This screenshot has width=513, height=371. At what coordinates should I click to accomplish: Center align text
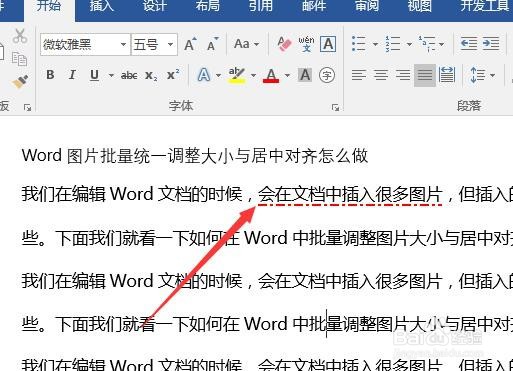pos(381,75)
